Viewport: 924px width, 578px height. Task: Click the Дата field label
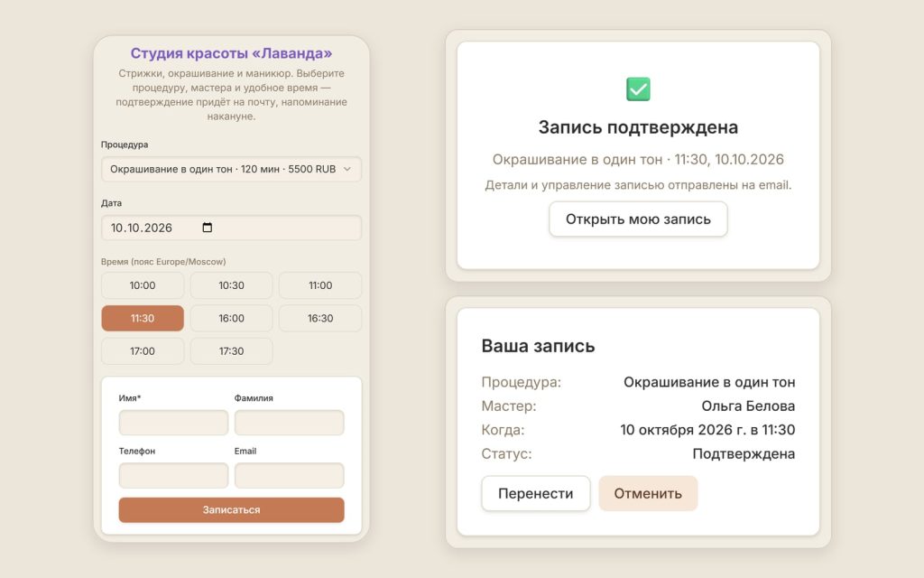click(x=111, y=203)
